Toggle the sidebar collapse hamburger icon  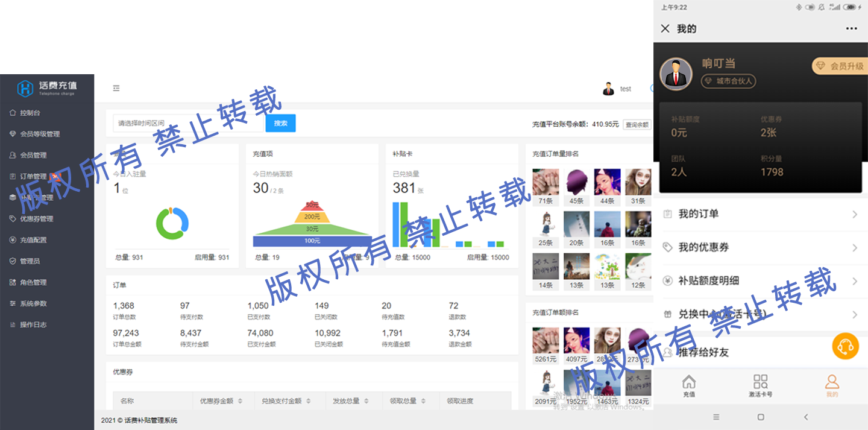tap(116, 88)
